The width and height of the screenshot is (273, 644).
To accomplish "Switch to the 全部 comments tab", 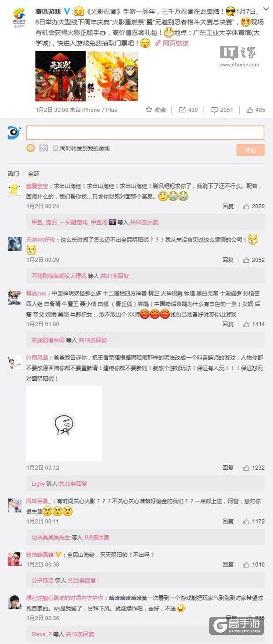I will click(x=34, y=174).
